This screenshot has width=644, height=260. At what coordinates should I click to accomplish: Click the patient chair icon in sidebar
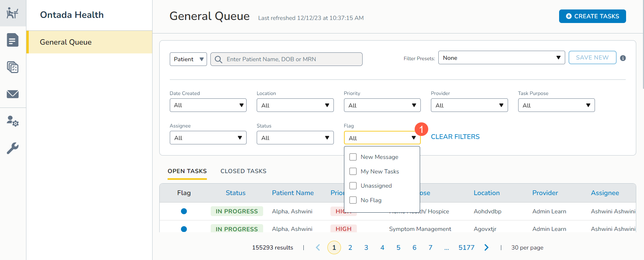(x=13, y=13)
